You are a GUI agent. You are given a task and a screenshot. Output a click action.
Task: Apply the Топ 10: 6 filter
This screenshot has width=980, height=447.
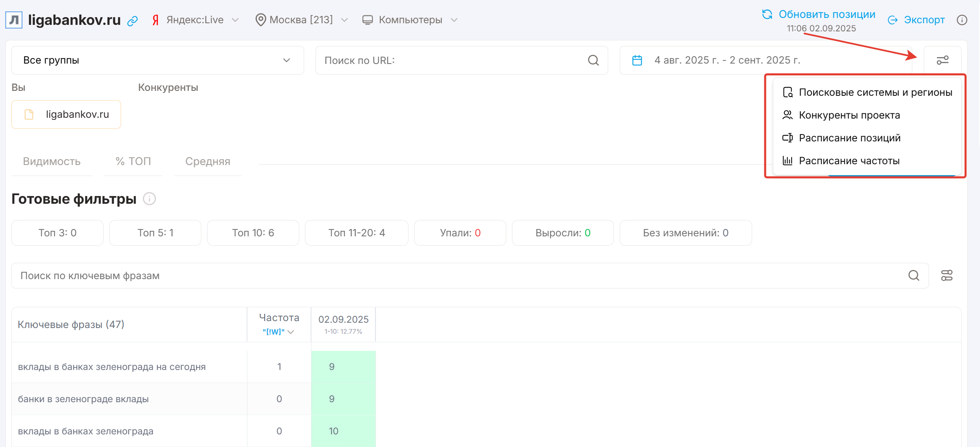click(253, 233)
